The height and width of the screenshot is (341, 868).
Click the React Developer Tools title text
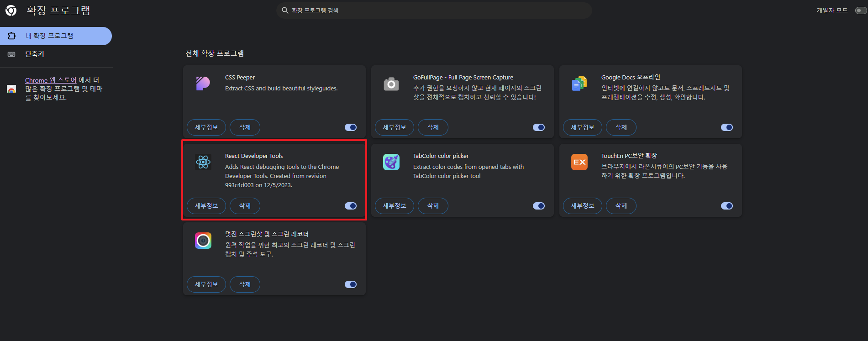pos(254,156)
